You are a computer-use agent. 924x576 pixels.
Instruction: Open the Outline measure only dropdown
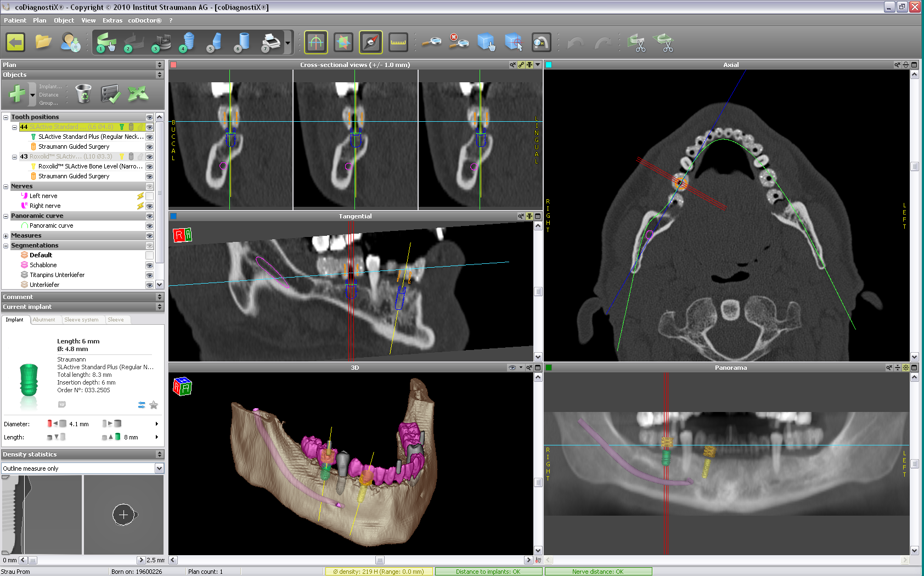click(159, 468)
